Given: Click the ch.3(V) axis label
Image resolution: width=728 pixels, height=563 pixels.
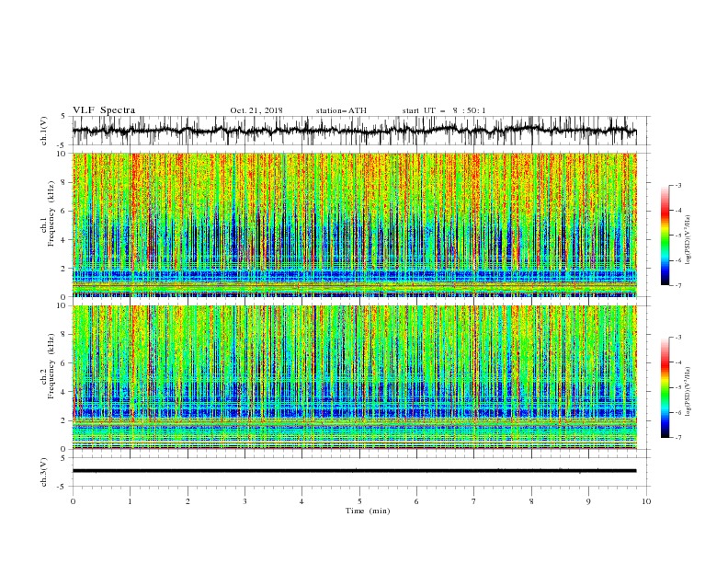Looking at the screenshot, I should (44, 472).
